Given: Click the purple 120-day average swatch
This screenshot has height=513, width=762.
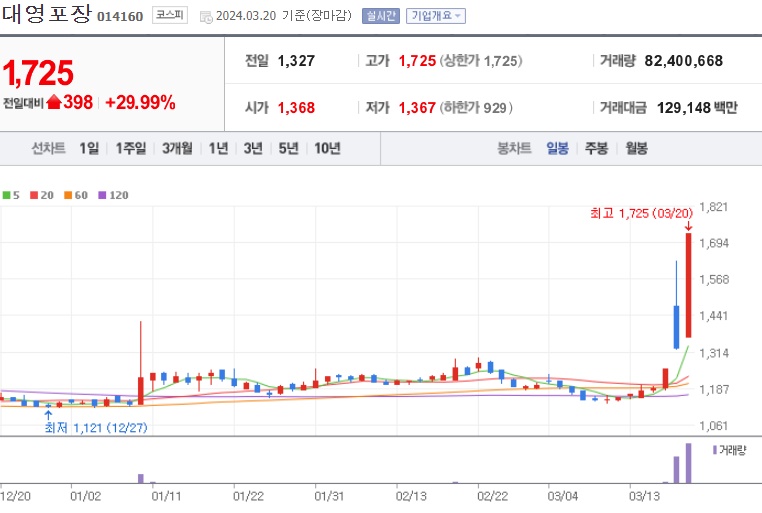Looking at the screenshot, I should tap(102, 195).
